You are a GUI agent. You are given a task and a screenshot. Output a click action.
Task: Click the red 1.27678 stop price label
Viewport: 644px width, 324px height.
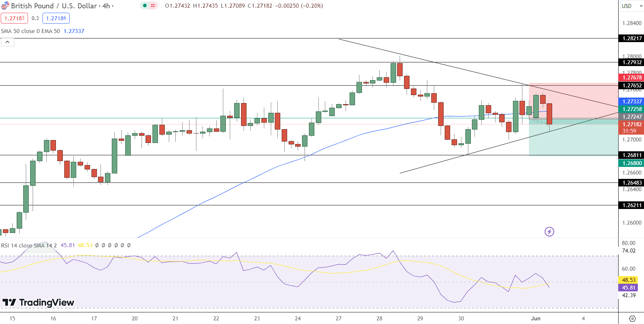coord(631,78)
